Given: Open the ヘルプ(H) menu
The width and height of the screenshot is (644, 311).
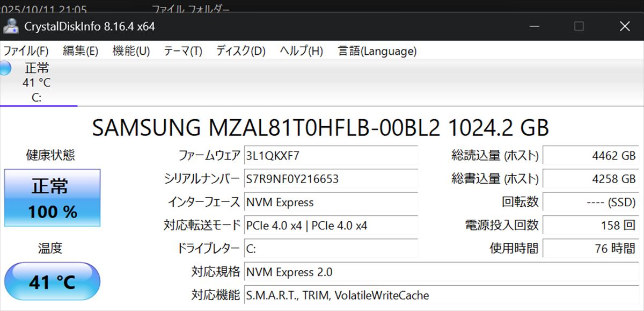Looking at the screenshot, I should click(x=301, y=51).
